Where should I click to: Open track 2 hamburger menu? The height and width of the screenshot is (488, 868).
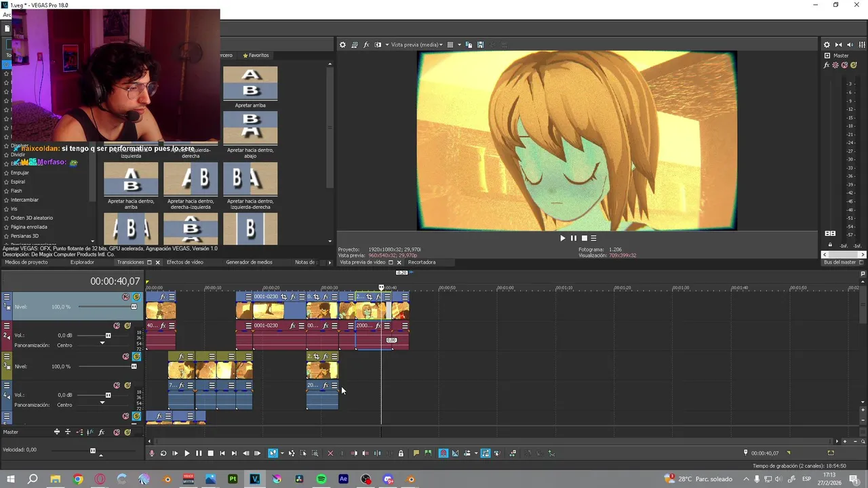pyautogui.click(x=7, y=326)
